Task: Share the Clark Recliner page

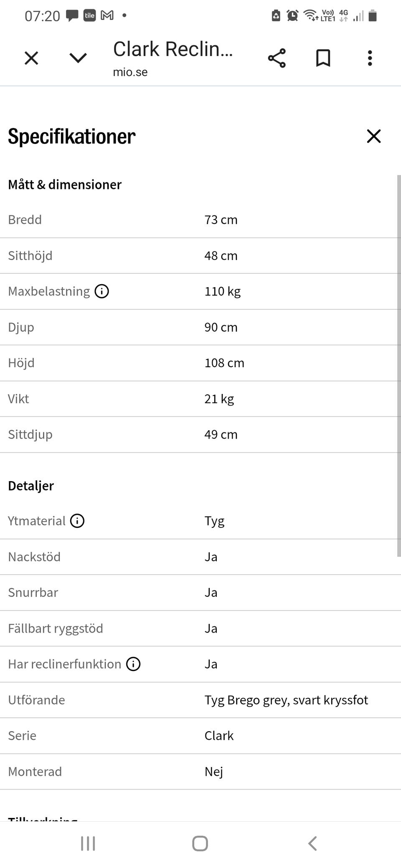Action: tap(277, 58)
